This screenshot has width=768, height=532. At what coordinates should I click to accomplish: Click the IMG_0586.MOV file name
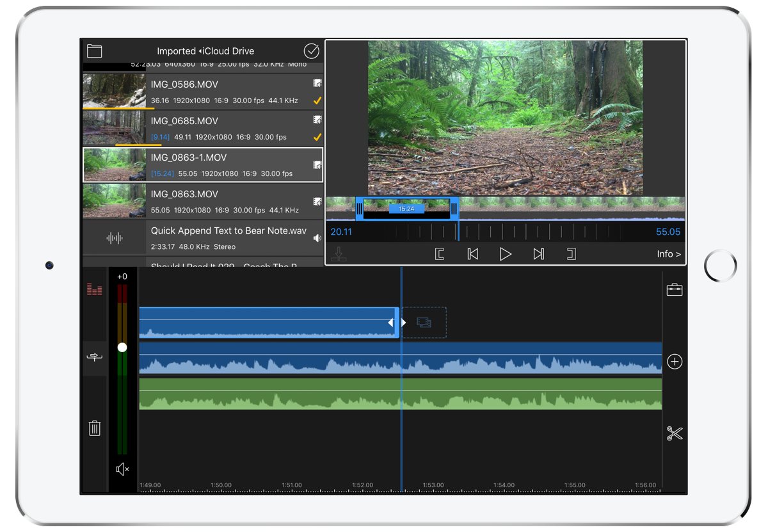click(x=184, y=85)
